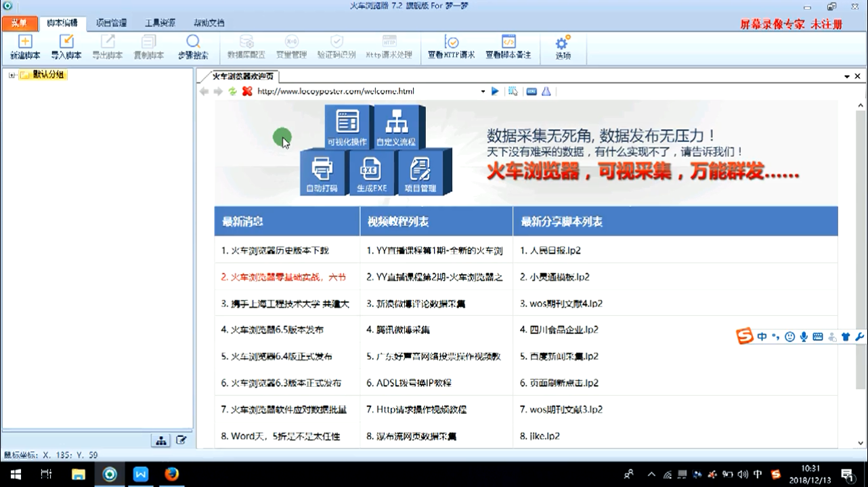Click edit note icon below left panel

click(181, 440)
